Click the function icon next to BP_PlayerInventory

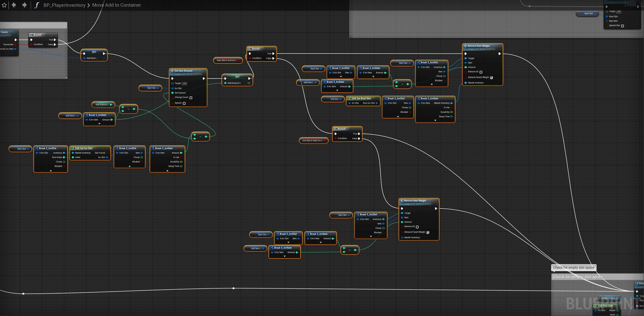pos(37,5)
